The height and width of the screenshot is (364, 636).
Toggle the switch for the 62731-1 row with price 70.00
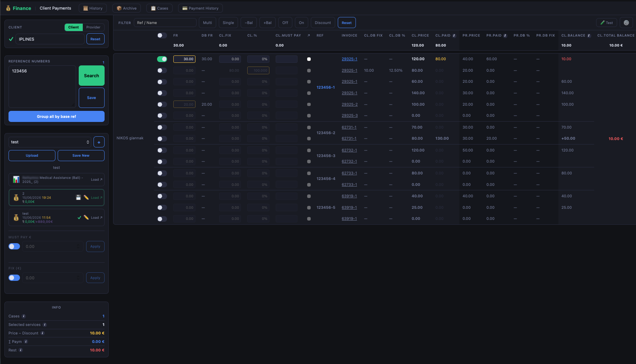point(162,127)
